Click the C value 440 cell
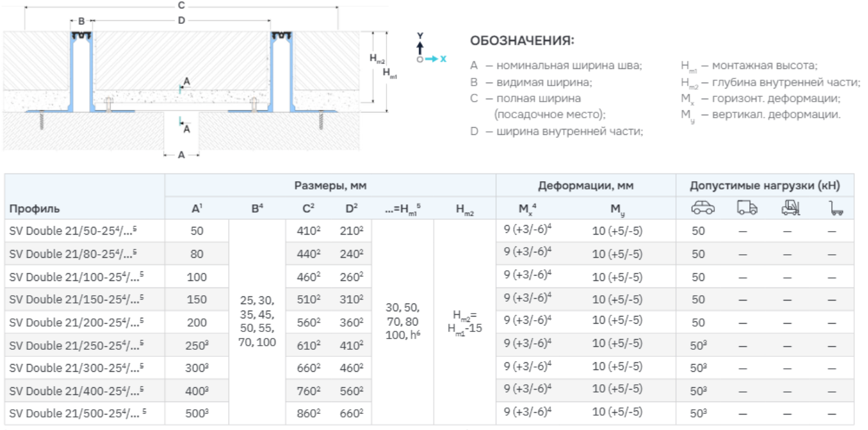Viewport: 868px width, 430px height. point(308,254)
